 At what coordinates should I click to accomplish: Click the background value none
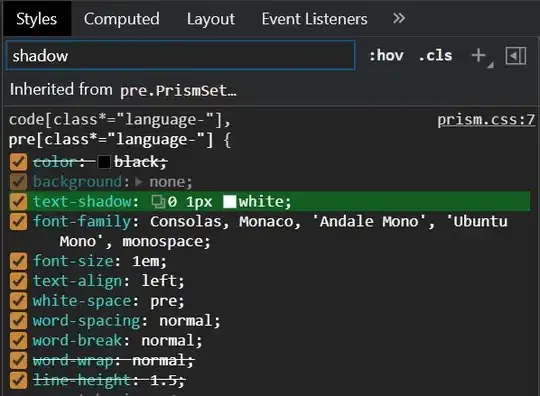[x=167, y=182]
